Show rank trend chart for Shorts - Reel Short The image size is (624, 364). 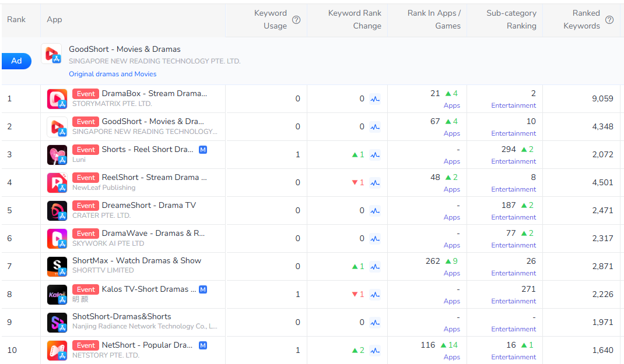pos(375,154)
